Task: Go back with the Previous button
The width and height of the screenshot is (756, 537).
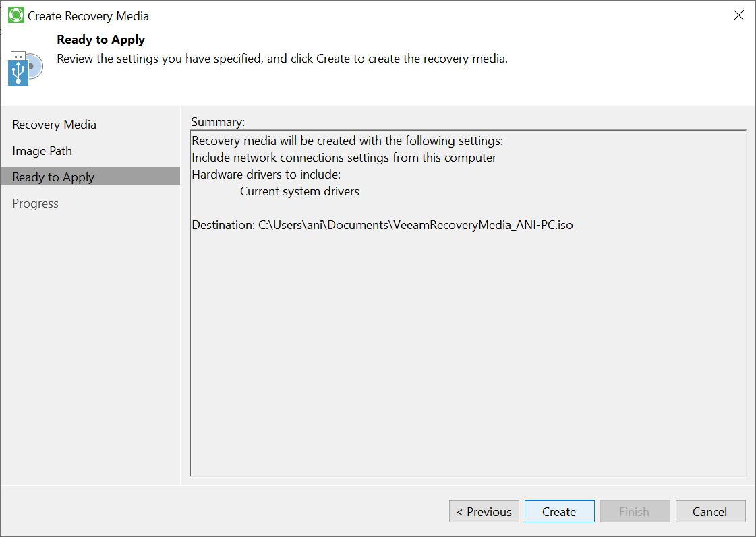Action: click(x=484, y=511)
